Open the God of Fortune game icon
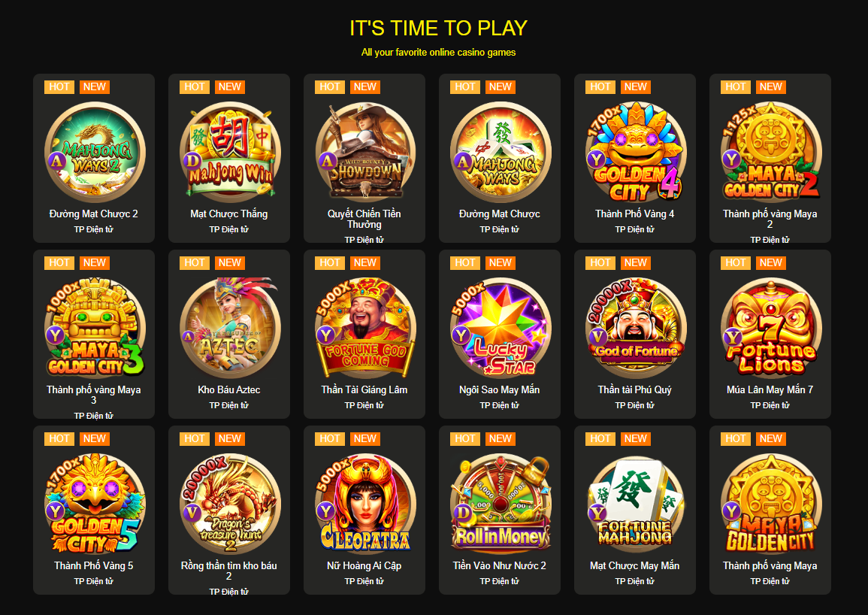Image resolution: width=868 pixels, height=615 pixels. (x=635, y=328)
